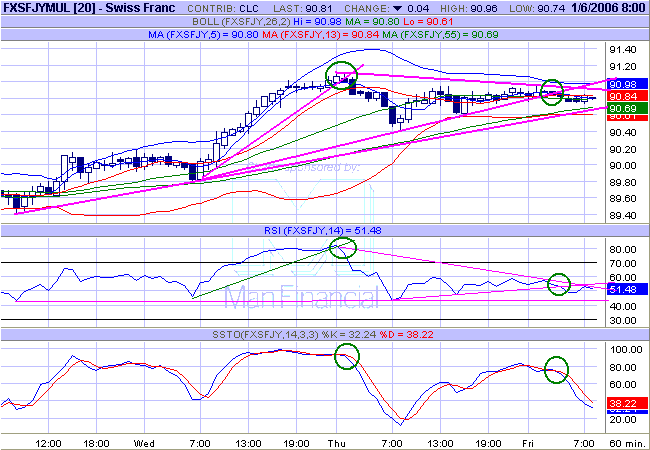Select the LOW: 90.74 reading
This screenshot has height=450, width=650.
[x=537, y=8]
